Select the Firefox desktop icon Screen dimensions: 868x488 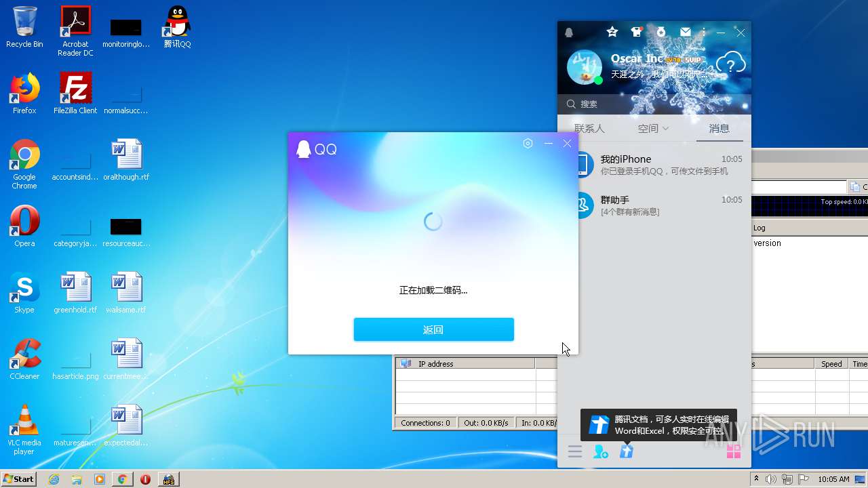pos(24,94)
